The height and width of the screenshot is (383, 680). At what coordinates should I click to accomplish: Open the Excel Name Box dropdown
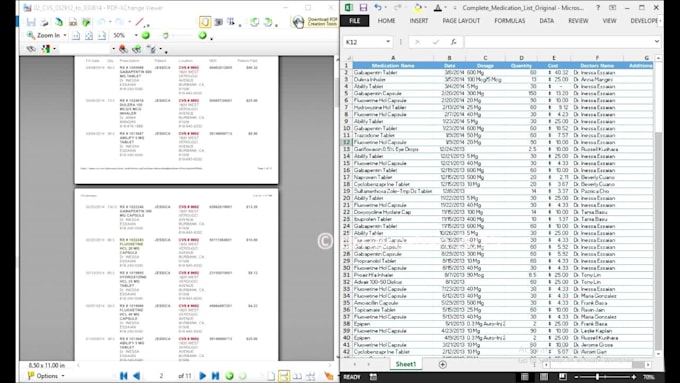tap(388, 42)
